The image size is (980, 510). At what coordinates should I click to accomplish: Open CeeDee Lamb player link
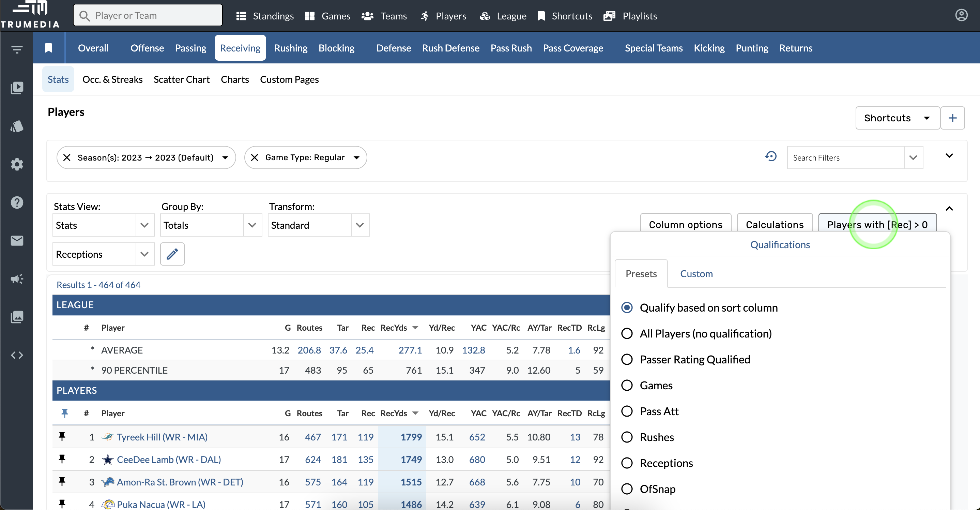(x=169, y=460)
